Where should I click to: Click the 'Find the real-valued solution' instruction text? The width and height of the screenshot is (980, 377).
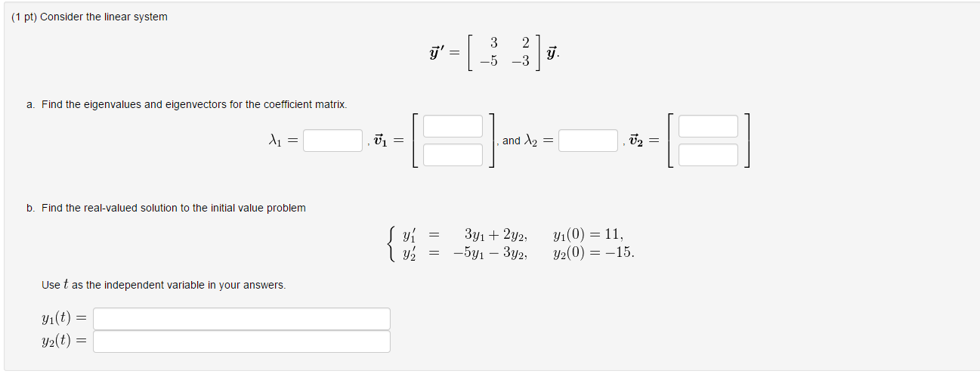[174, 208]
